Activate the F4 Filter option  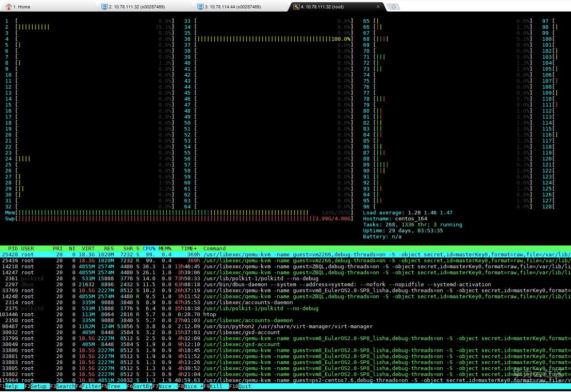pos(91,386)
